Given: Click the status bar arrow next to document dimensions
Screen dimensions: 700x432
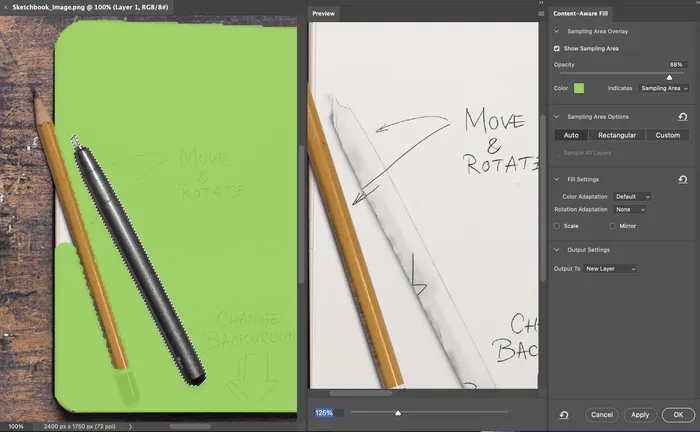Looking at the screenshot, I should (130, 427).
